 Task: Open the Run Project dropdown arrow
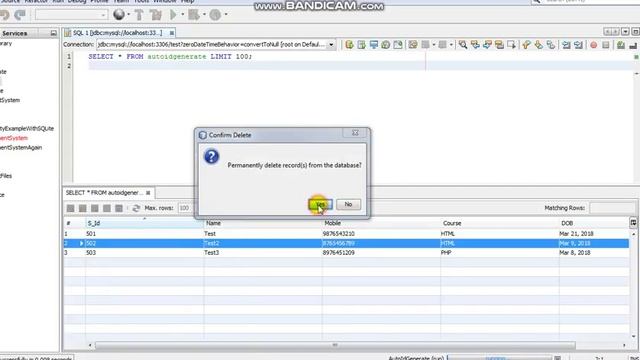point(182,15)
